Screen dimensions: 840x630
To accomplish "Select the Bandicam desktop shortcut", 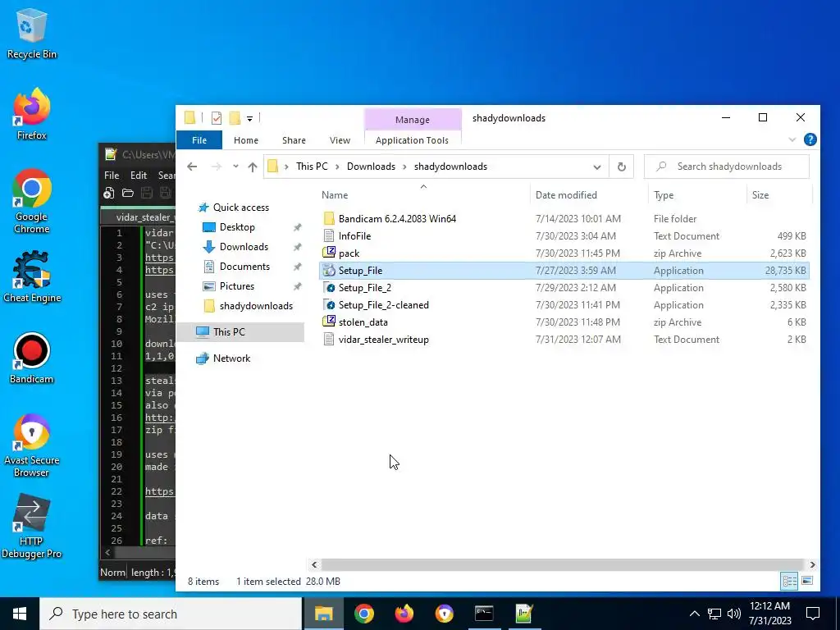I will tap(32, 358).
